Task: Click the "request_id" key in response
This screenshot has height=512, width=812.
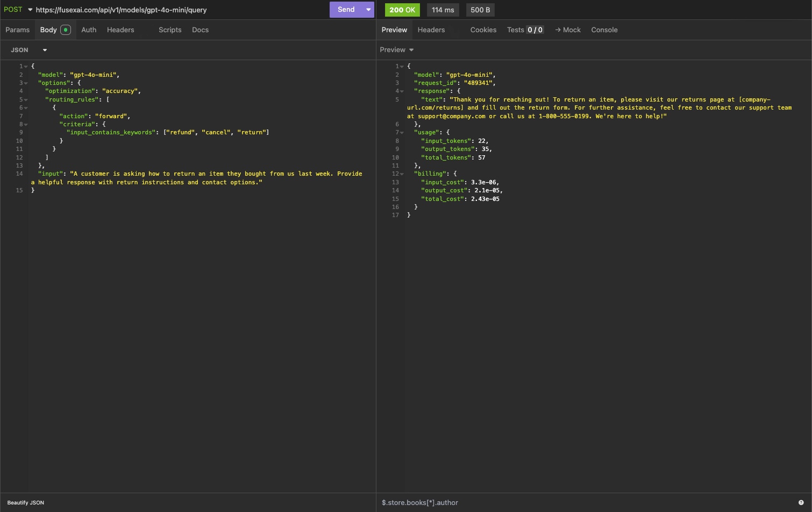Action: pos(436,83)
